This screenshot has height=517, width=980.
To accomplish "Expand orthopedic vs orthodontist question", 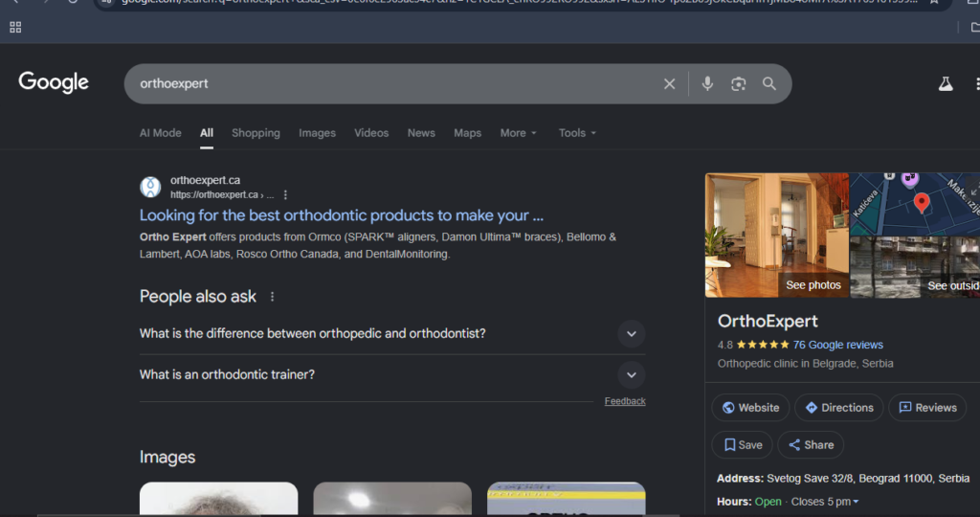I will point(631,334).
